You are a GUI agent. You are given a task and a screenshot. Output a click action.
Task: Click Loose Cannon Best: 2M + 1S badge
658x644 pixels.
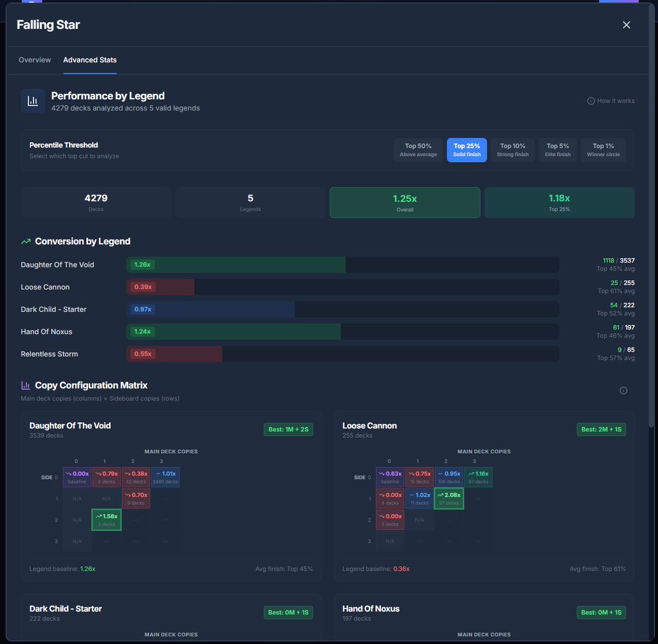602,429
